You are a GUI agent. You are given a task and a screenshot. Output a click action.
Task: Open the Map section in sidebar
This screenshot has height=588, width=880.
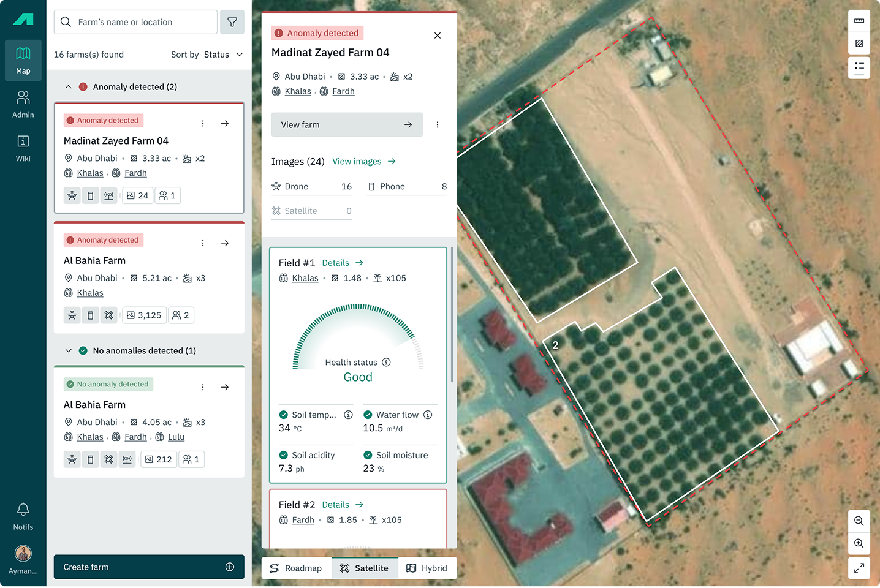(x=23, y=60)
